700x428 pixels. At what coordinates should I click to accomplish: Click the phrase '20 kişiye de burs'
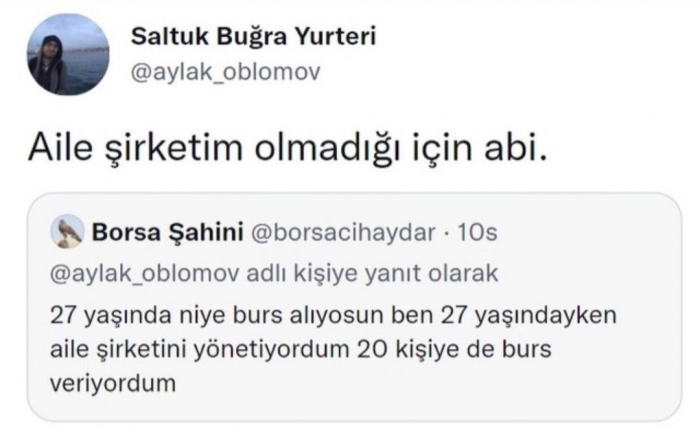(454, 349)
